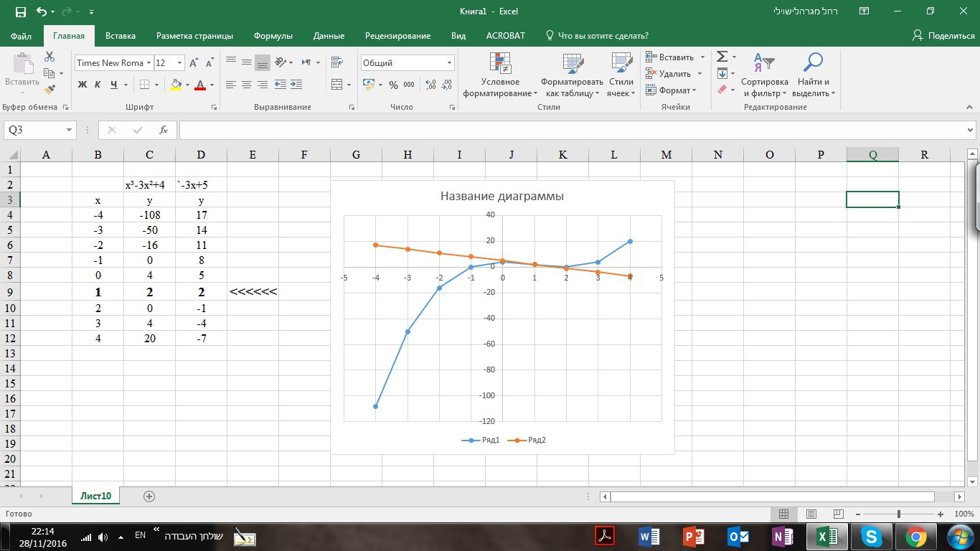Click the Copy icon in clipboard group
This screenshot has width=980, height=551.
click(x=50, y=73)
